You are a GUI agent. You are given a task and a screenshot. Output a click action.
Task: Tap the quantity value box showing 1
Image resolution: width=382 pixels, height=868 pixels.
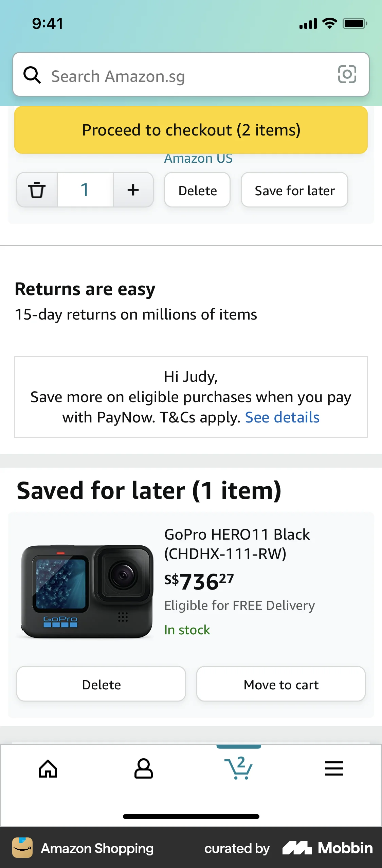click(85, 190)
